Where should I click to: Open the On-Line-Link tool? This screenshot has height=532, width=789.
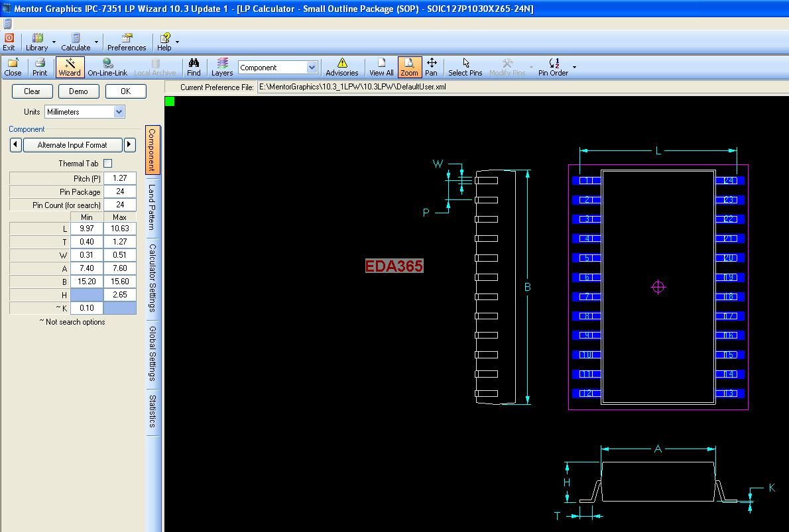(107, 67)
